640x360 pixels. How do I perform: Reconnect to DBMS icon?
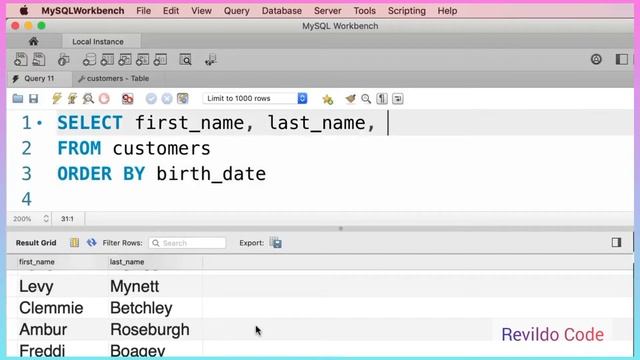[211, 60]
